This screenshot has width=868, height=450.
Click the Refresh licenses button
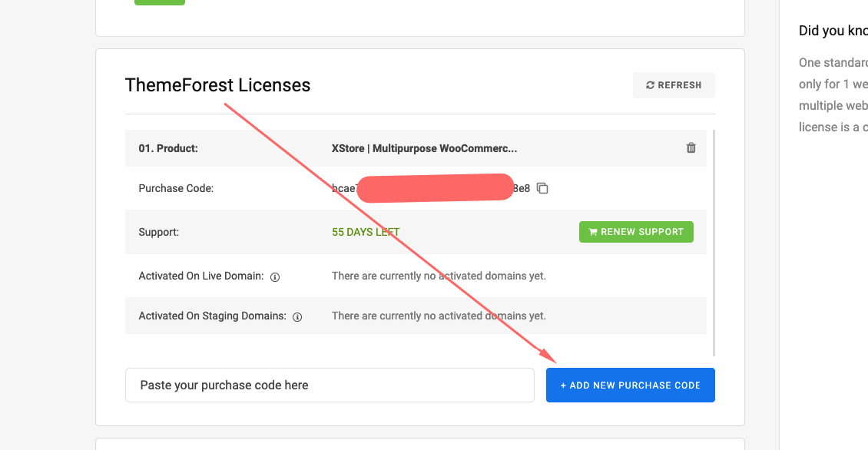point(674,85)
